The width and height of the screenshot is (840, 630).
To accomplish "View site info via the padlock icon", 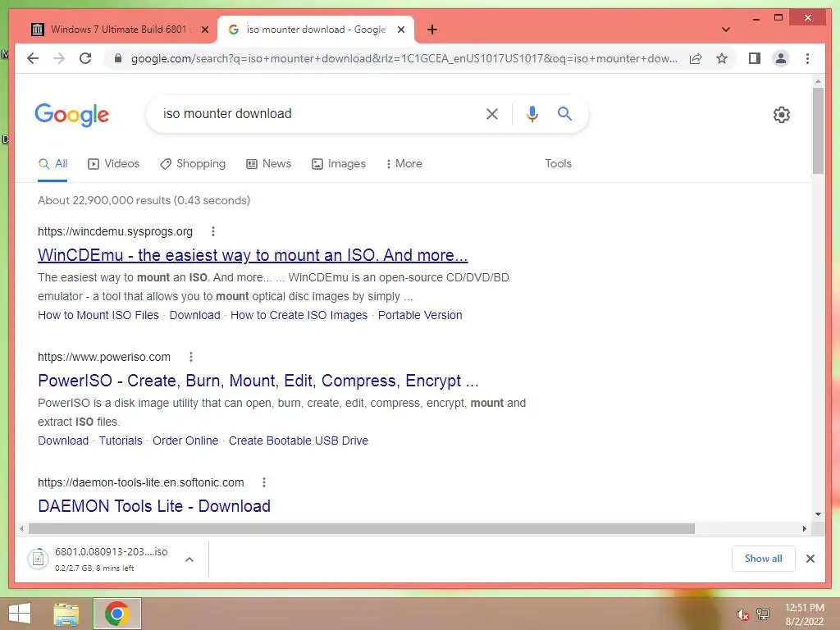I will (x=118, y=58).
